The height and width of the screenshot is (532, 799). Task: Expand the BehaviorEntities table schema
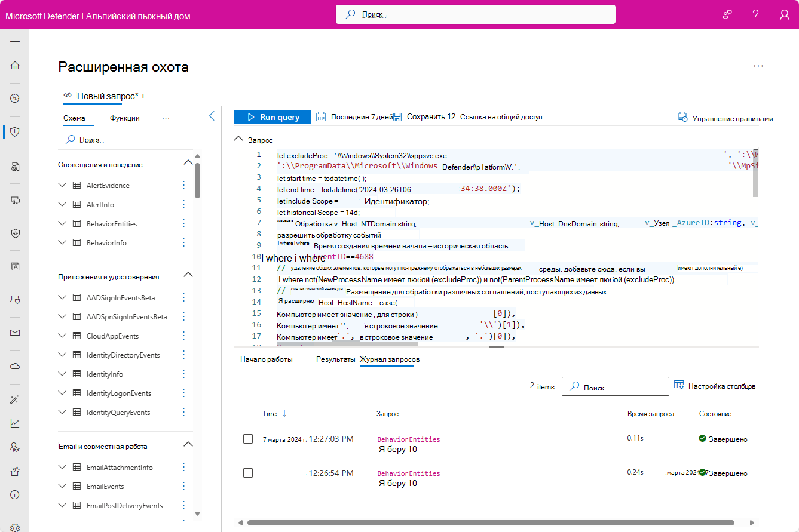pos(62,224)
